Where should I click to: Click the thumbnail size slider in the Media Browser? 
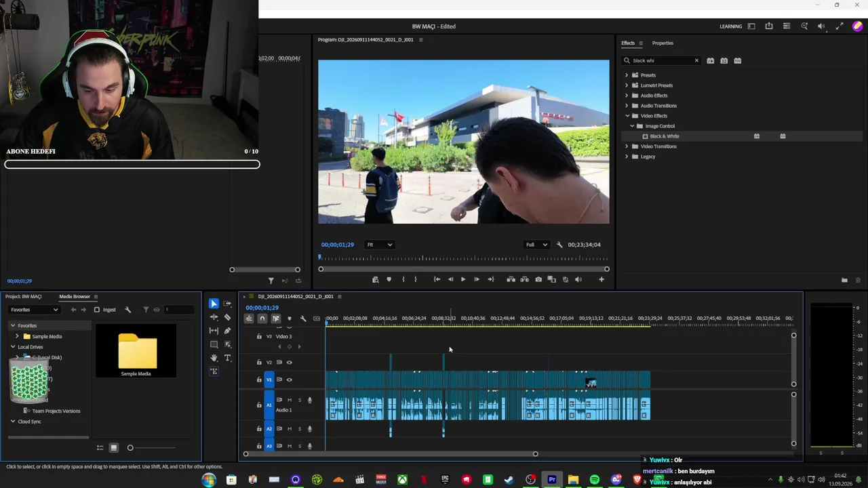(x=130, y=447)
